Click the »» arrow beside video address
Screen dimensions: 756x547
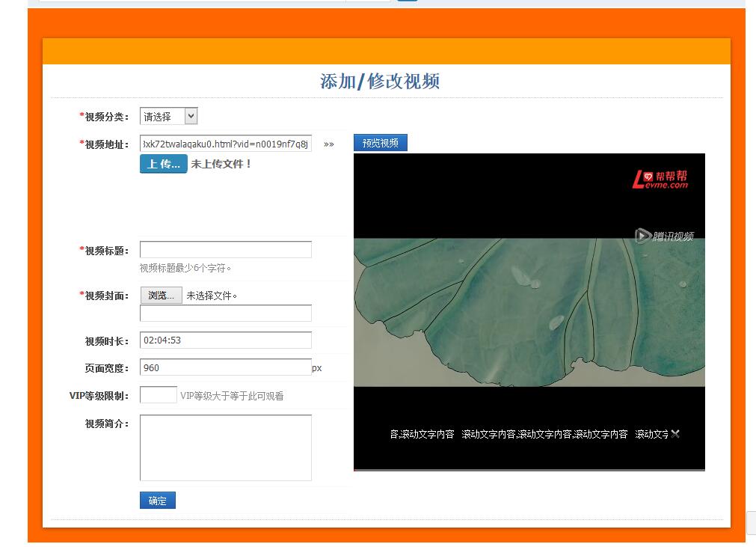tap(329, 144)
